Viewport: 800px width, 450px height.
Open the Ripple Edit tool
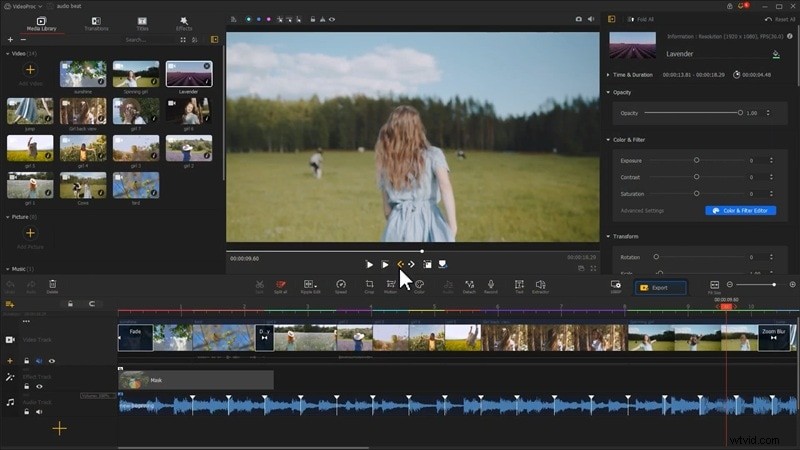coord(310,287)
